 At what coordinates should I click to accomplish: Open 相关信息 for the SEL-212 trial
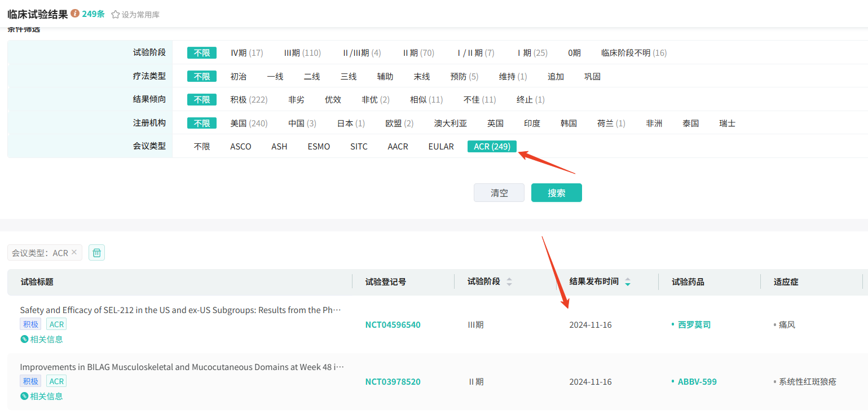coord(42,339)
